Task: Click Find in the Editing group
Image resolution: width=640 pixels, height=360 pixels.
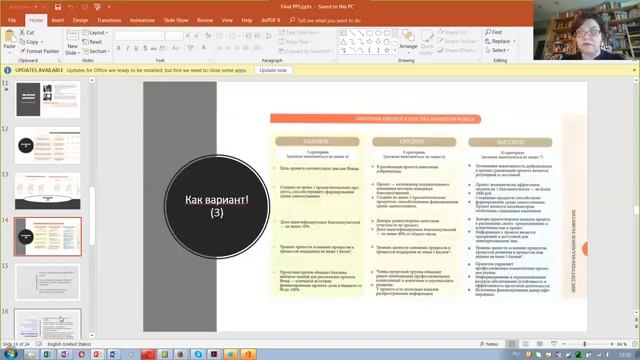Action: point(493,32)
